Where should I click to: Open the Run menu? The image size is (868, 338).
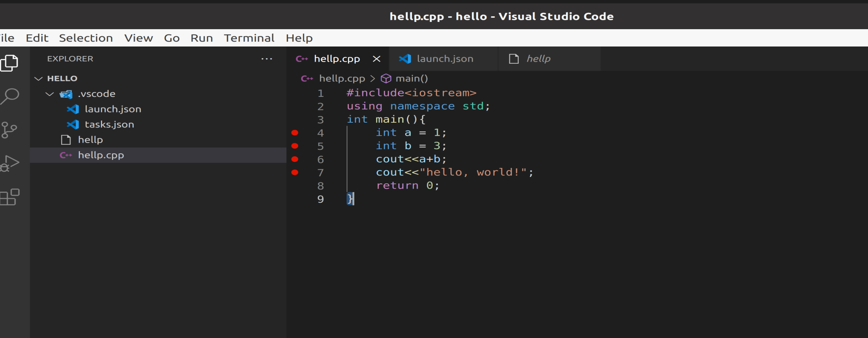pos(202,38)
